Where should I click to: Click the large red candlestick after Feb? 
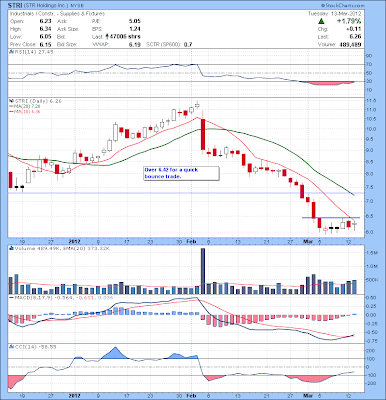tap(203, 135)
